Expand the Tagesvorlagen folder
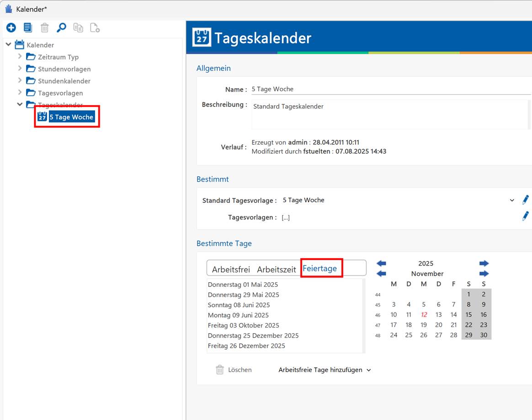Screen dimensions: 532x420 20,92
